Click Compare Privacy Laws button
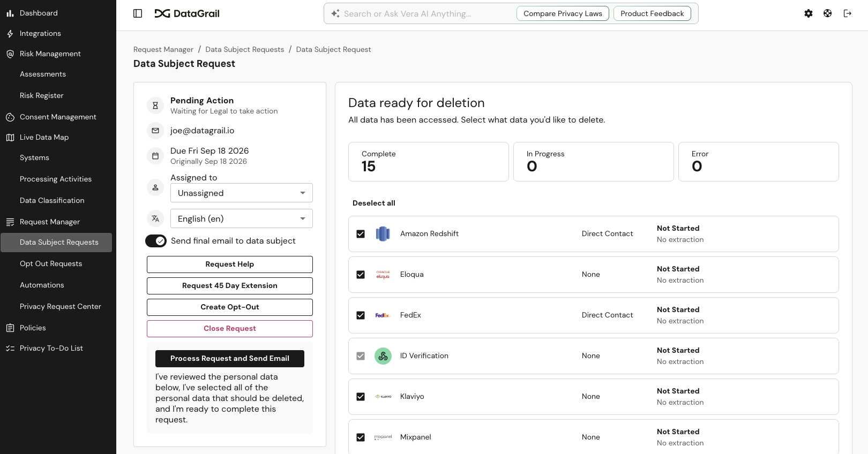This screenshot has width=868, height=454. [563, 13]
